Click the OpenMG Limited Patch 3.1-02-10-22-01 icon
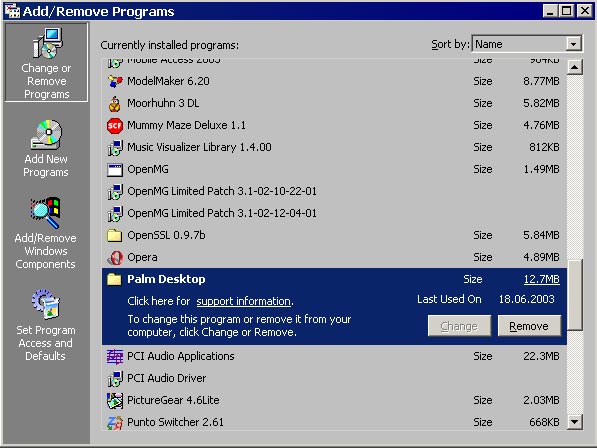Viewport: 597px width, 448px height. [115, 191]
